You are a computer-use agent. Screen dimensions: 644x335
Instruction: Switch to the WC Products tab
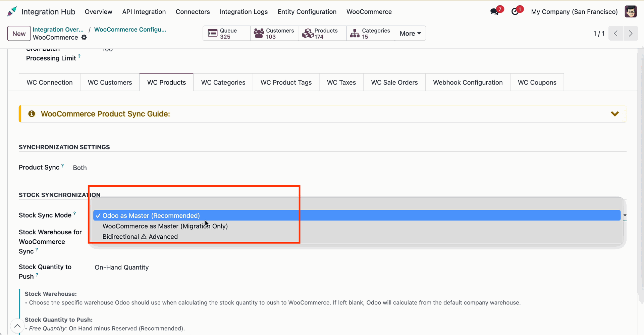(167, 83)
